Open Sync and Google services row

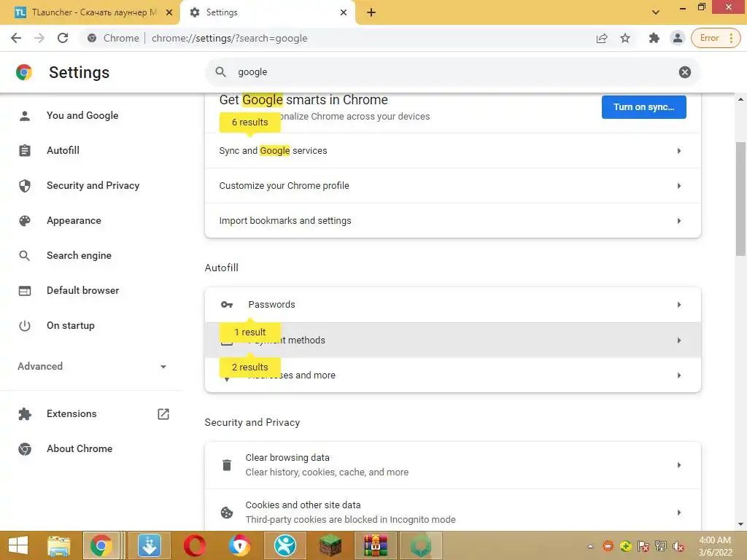click(452, 150)
